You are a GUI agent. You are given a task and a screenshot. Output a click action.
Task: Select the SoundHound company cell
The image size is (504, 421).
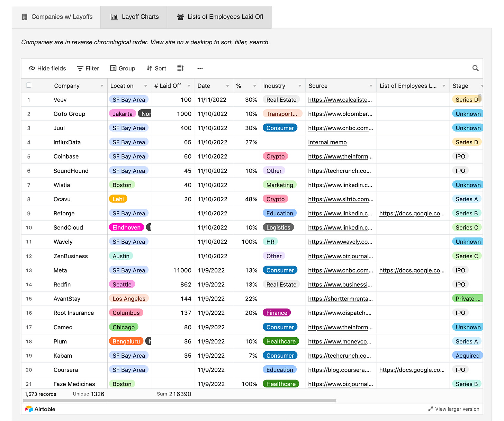(x=71, y=171)
